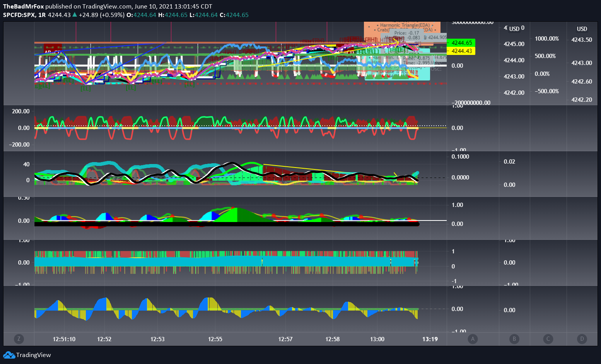Click the low value L:4244.64
This screenshot has width=601, height=364.
tap(204, 15)
